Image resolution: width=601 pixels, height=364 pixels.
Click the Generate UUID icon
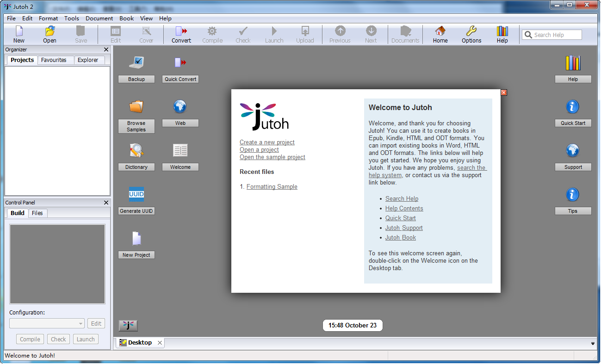pyautogui.click(x=136, y=194)
